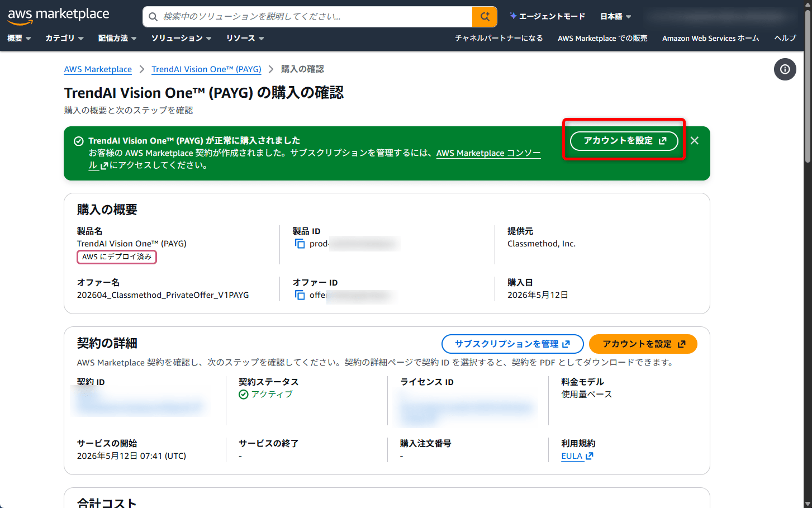Select the offer name 202604_Classmethod_PrivateOffer_V1PAYG

[163, 295]
